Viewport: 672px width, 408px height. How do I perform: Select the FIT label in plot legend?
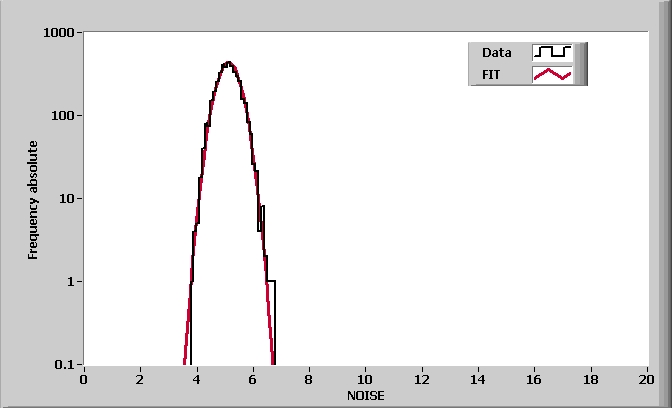pos(492,74)
